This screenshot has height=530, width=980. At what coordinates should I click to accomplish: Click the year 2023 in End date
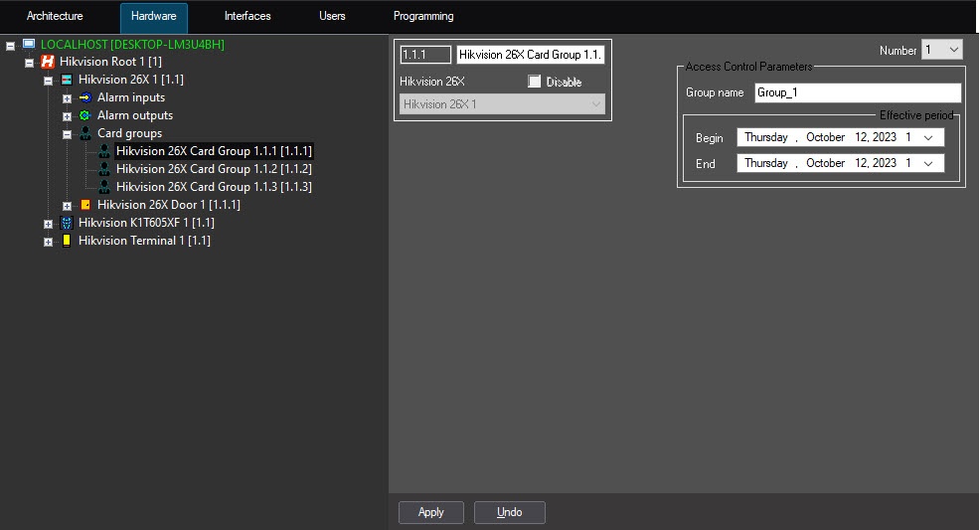[885, 162]
